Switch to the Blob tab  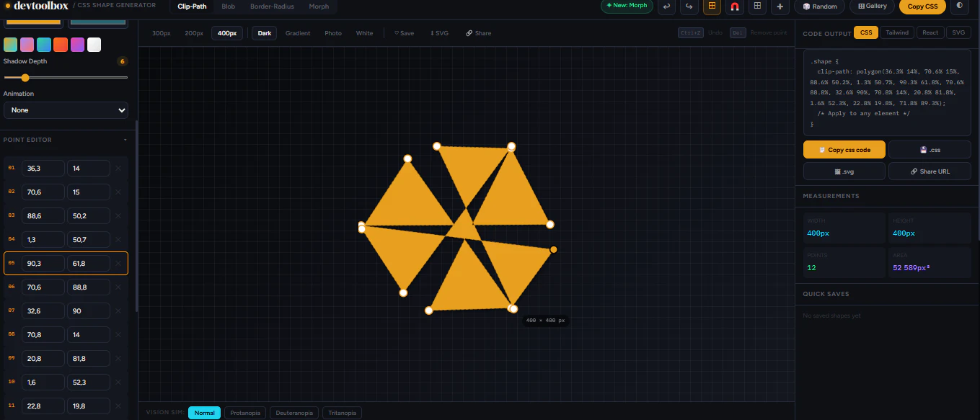[x=228, y=6]
